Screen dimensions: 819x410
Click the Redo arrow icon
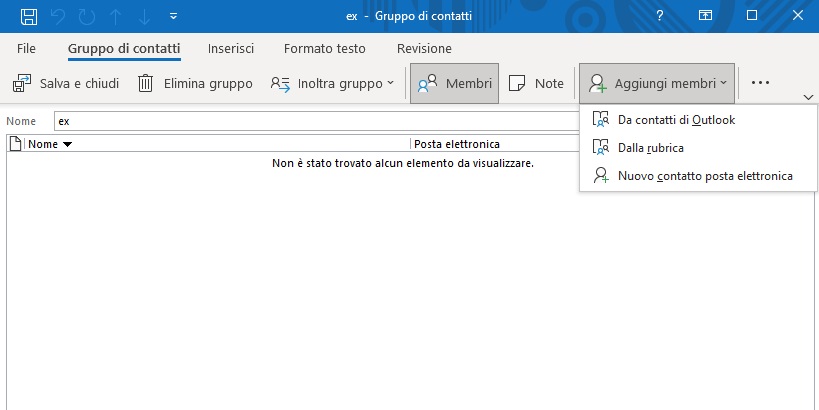coord(88,16)
